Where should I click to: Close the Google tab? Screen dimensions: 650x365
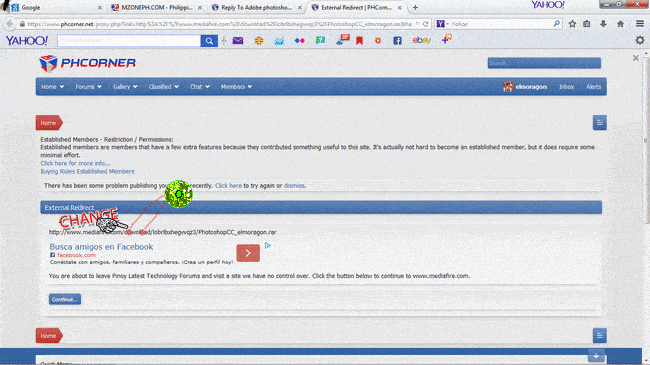pyautogui.click(x=99, y=7)
